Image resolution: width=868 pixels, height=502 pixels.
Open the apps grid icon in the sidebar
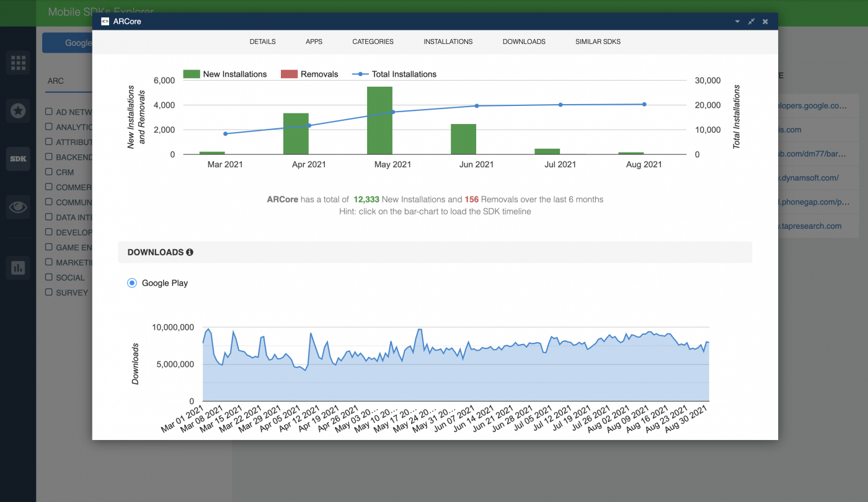coord(17,62)
